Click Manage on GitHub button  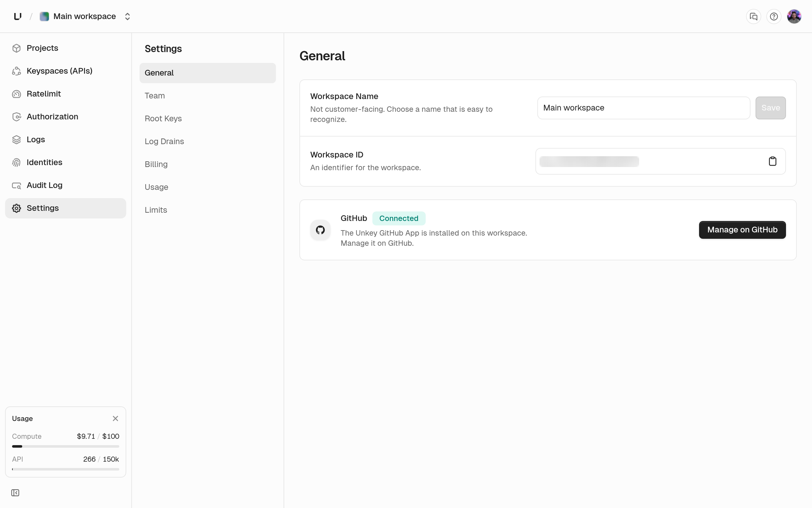742,230
